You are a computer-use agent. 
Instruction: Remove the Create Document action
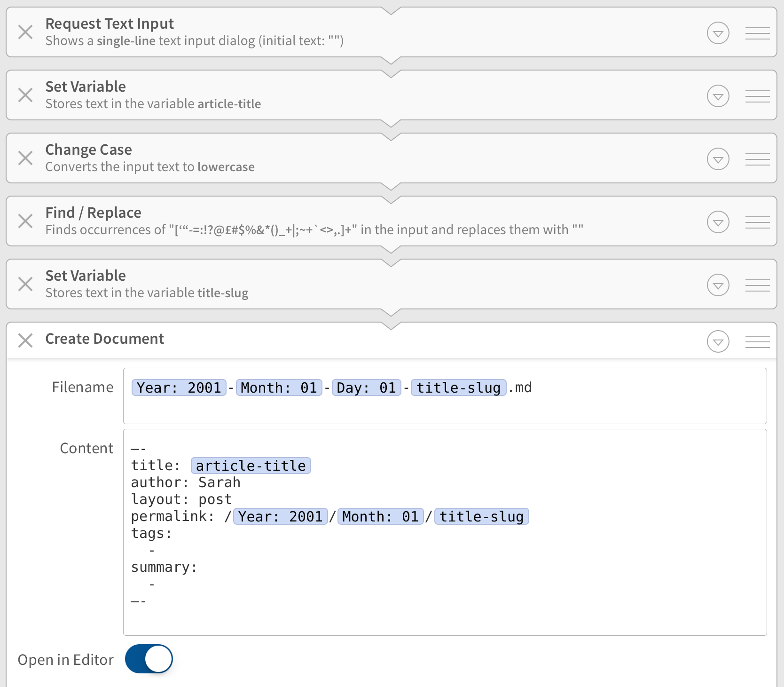[26, 340]
